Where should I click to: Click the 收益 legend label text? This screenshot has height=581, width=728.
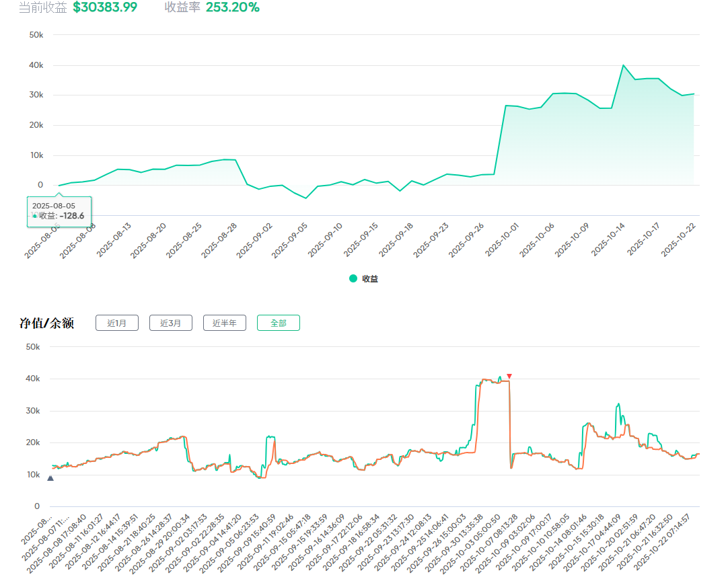(370, 278)
